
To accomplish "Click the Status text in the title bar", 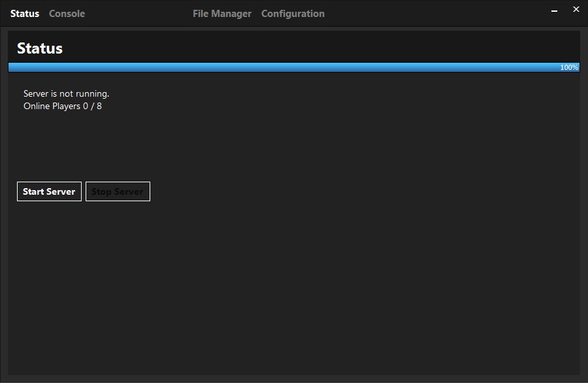I will [24, 13].
